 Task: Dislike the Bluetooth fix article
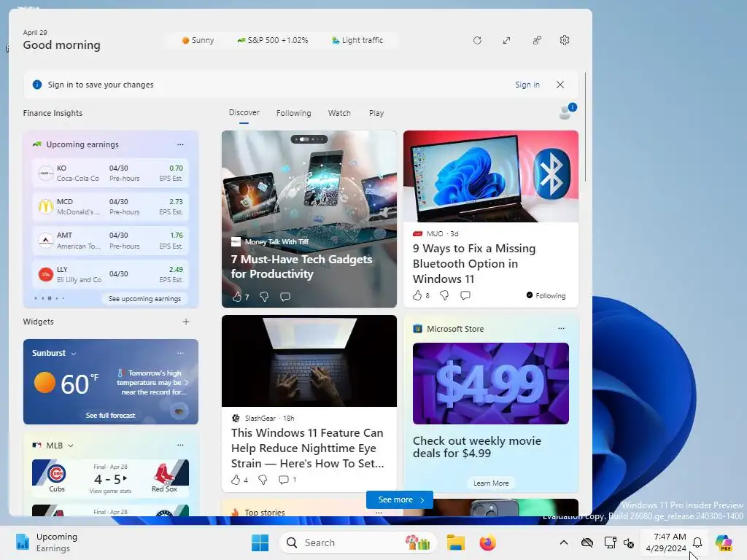[444, 296]
